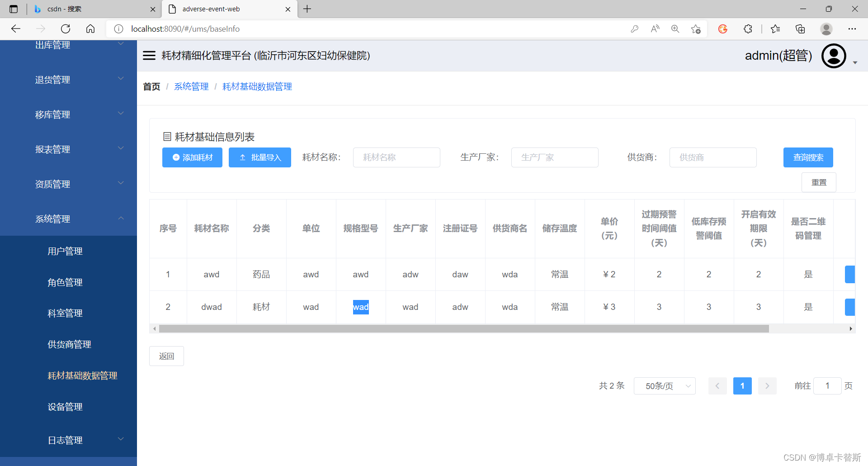
Task: Click the 查询搜索 button
Action: (808, 157)
